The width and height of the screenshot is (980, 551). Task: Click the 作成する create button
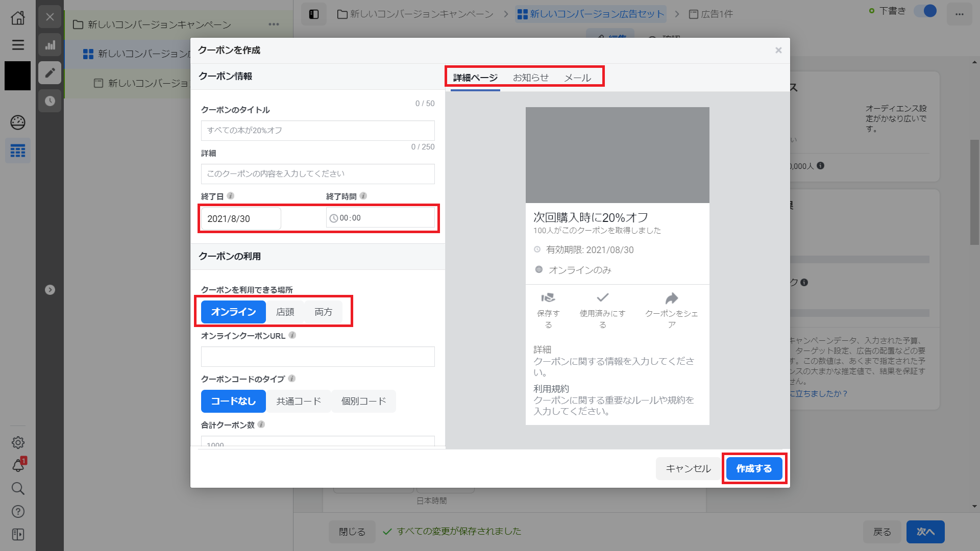[x=754, y=468]
